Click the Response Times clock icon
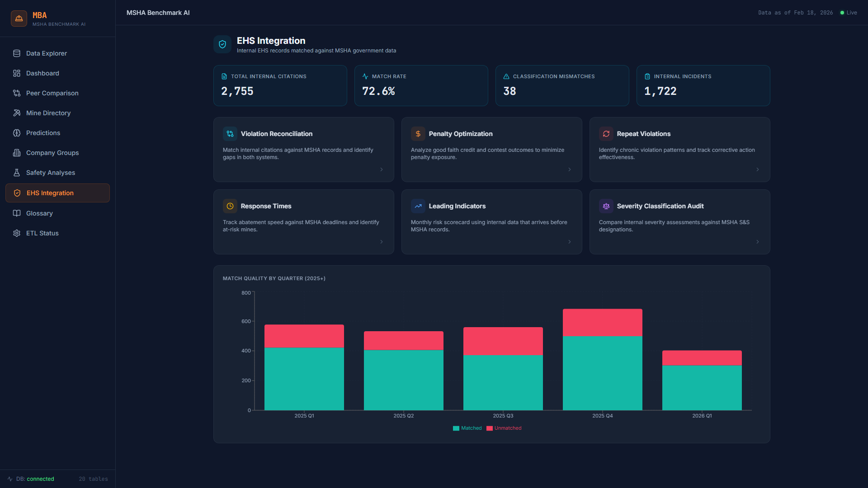The width and height of the screenshot is (868, 488). [230, 206]
